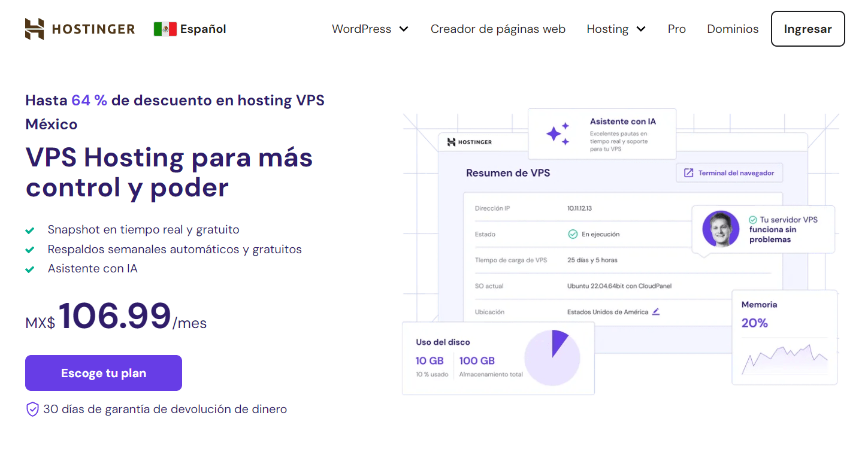Click the Hostinger logo icon
Screen dimensions: 868x449
pos(35,29)
